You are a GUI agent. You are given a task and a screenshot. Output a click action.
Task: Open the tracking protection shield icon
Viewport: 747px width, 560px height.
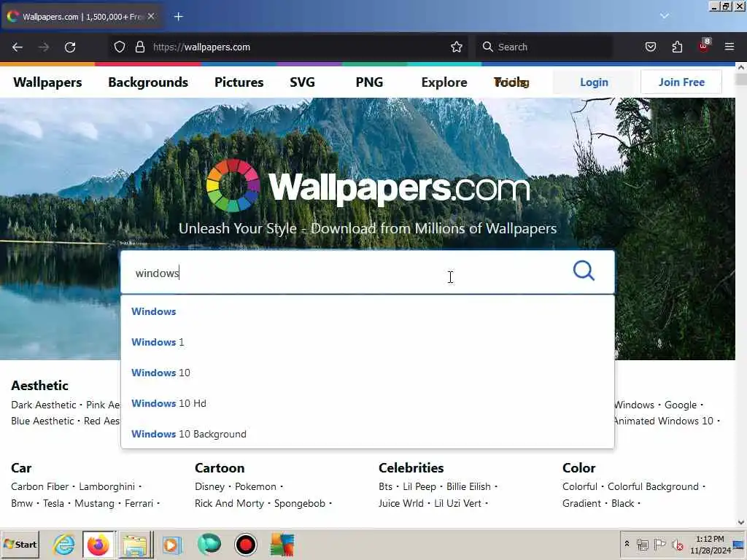[120, 47]
